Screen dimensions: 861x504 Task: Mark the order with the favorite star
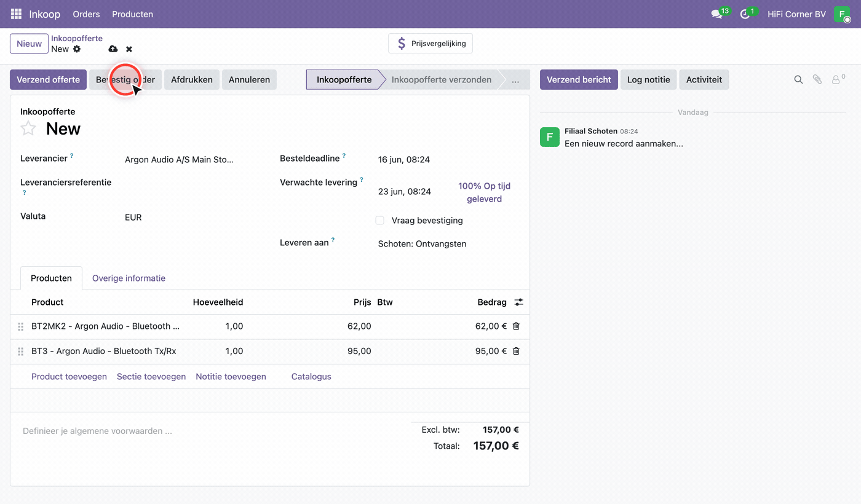pos(28,128)
